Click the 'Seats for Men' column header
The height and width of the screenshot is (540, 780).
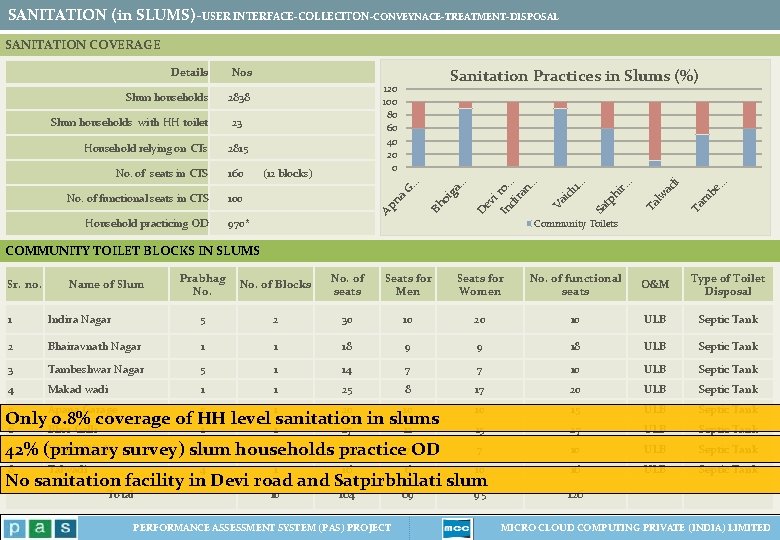(408, 284)
